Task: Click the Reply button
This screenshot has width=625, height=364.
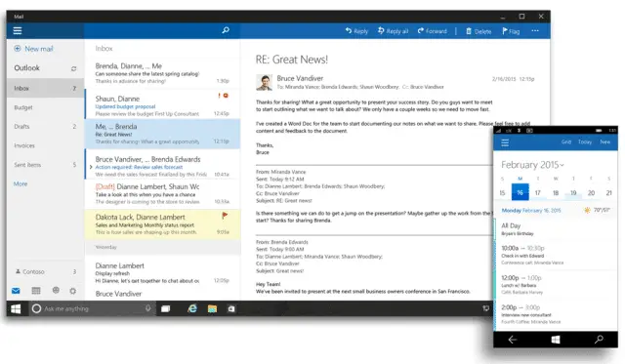Action: (356, 31)
